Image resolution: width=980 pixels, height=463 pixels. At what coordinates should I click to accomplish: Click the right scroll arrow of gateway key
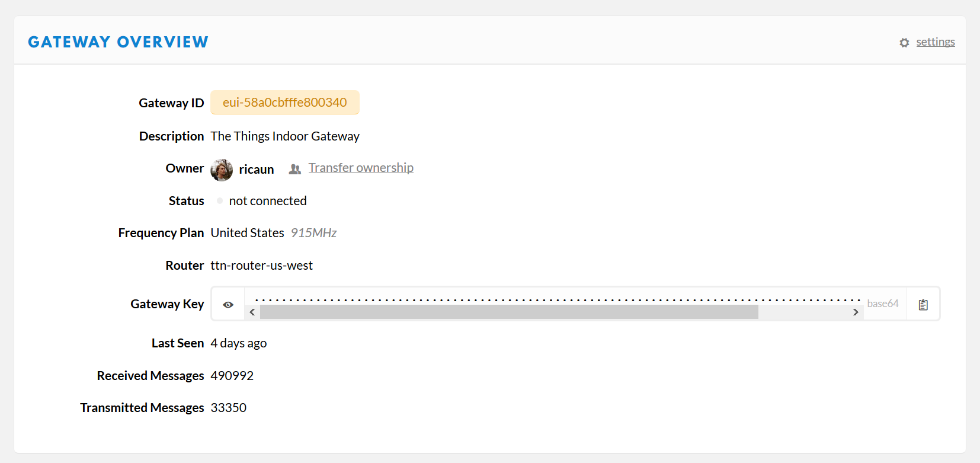pos(856,312)
